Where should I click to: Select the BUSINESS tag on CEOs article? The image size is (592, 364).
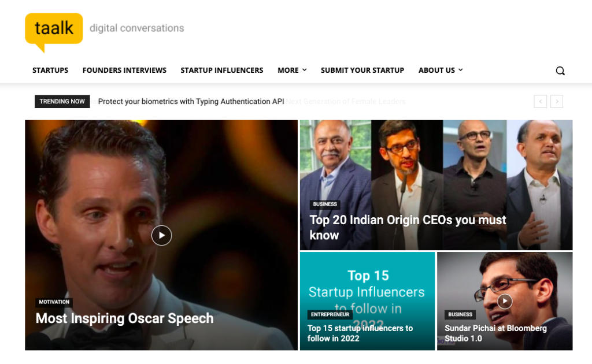[324, 204]
